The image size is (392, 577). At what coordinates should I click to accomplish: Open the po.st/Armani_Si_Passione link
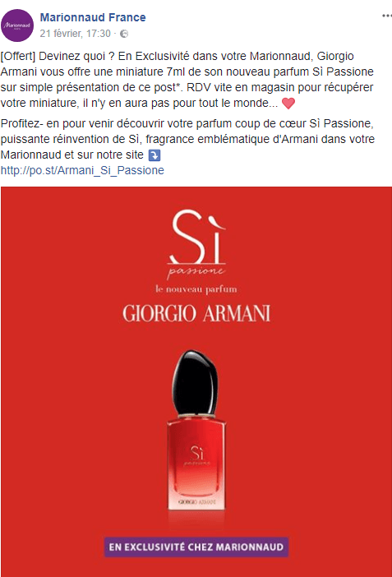[82, 170]
